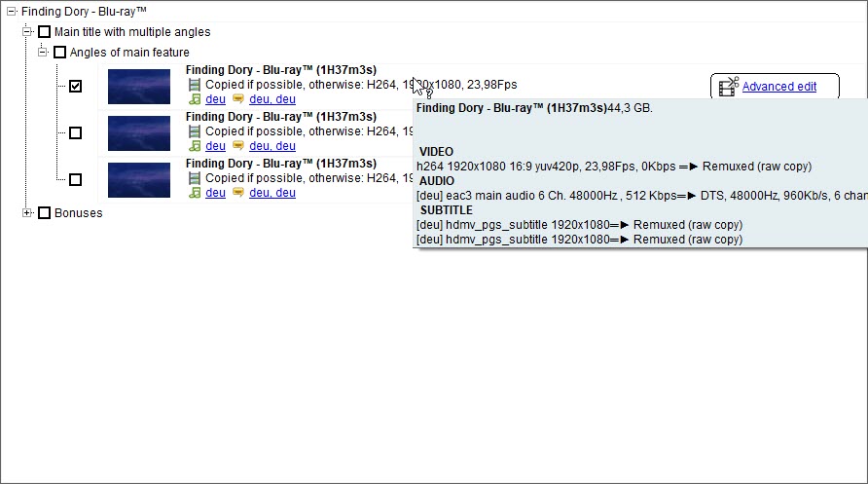This screenshot has height=484, width=868.
Task: Click first angle's 'Copied if possible' video line
Action: (361, 85)
